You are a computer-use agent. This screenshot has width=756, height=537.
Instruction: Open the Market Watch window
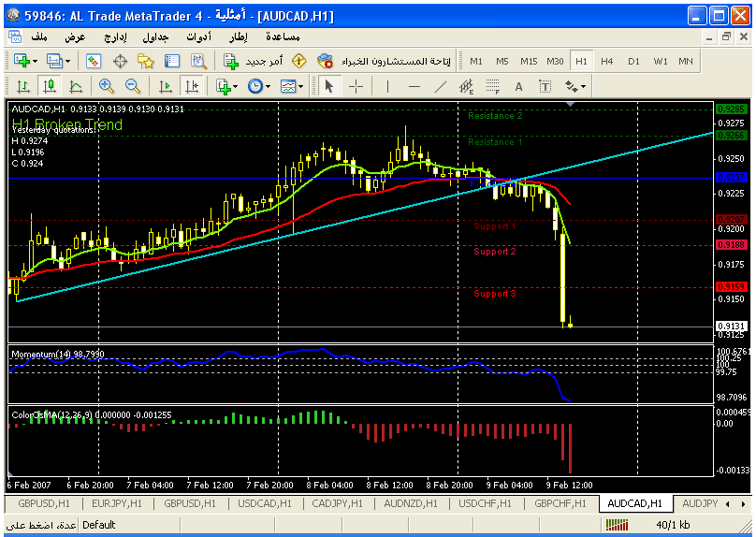tap(94, 61)
